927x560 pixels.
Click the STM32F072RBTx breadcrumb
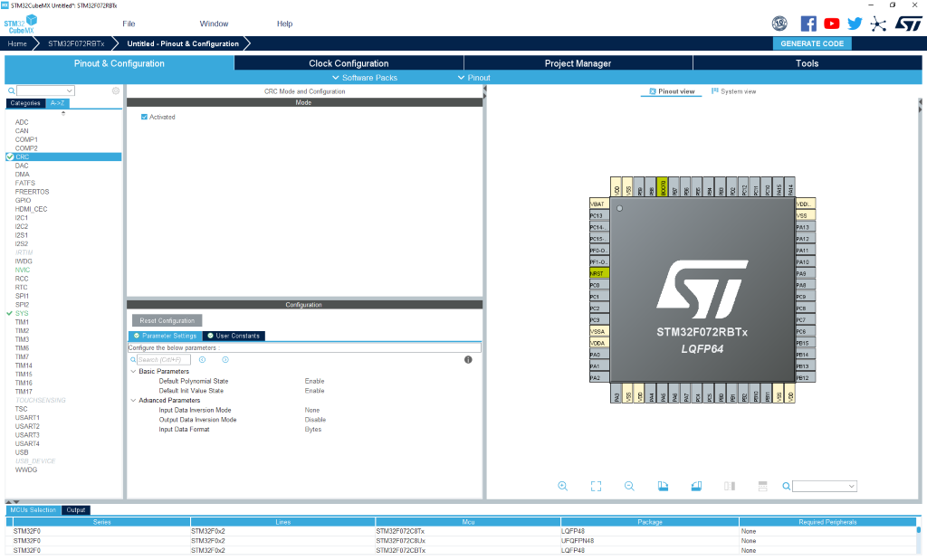pos(76,43)
